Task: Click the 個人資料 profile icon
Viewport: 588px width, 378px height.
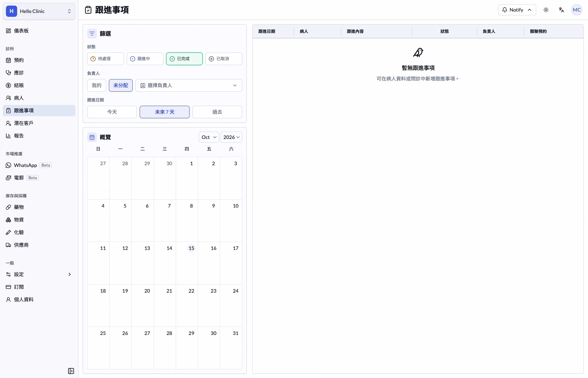Action: [x=8, y=300]
